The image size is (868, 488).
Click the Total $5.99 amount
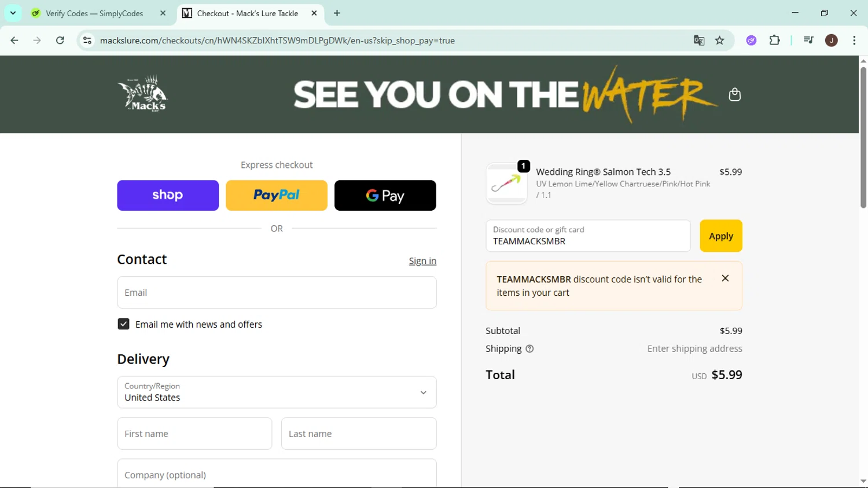tap(726, 375)
